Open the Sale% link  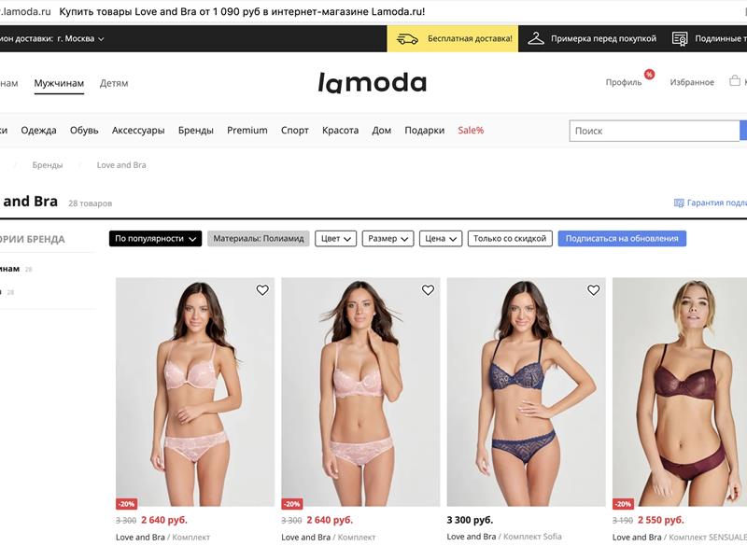click(471, 131)
